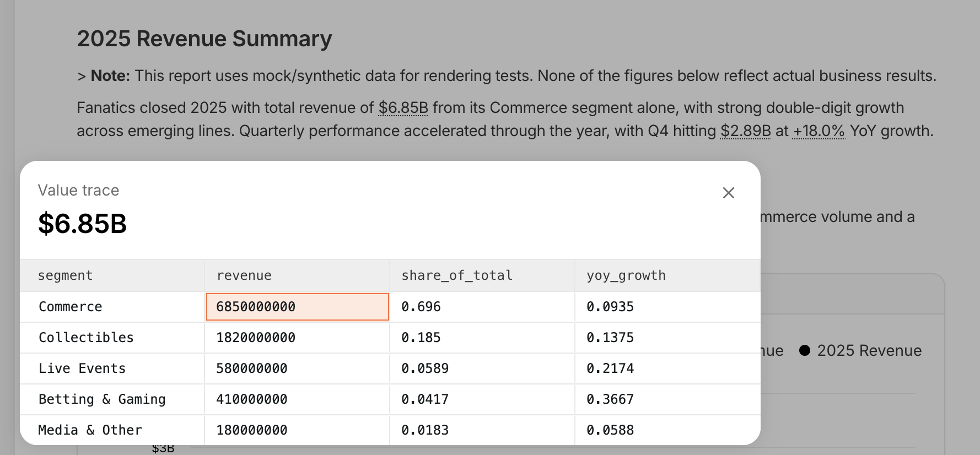Click the Value trace label
The height and width of the screenshot is (455, 980).
point(78,191)
